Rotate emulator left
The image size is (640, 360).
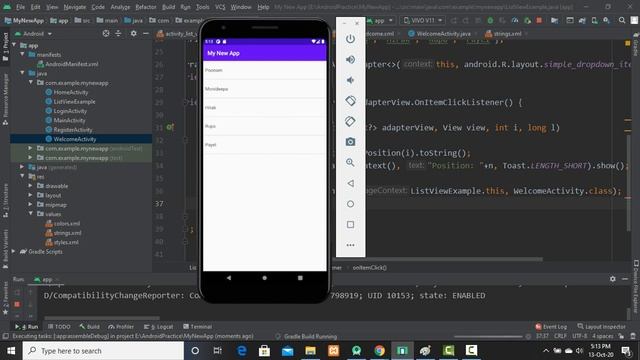[350, 101]
